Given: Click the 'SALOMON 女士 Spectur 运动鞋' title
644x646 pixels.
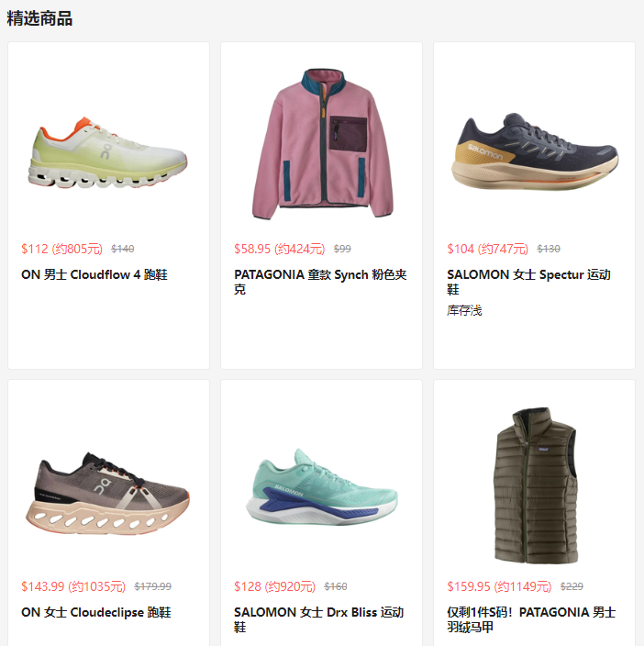Looking at the screenshot, I should [528, 283].
